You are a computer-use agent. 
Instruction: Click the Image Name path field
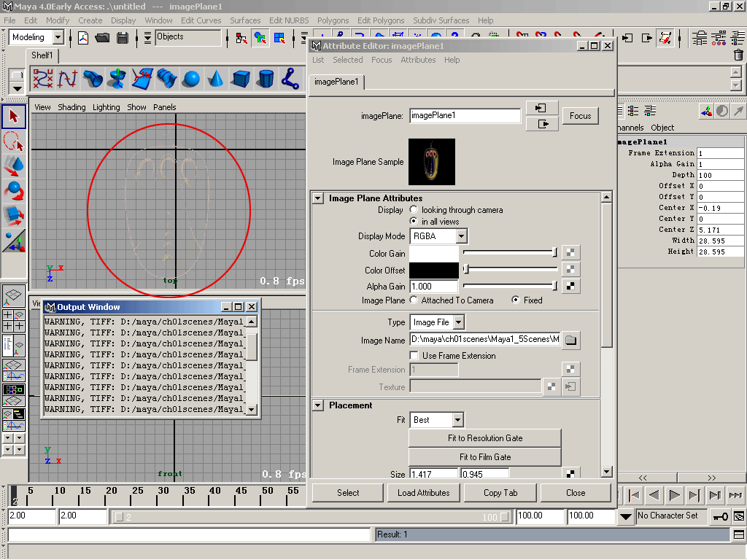[x=485, y=340]
